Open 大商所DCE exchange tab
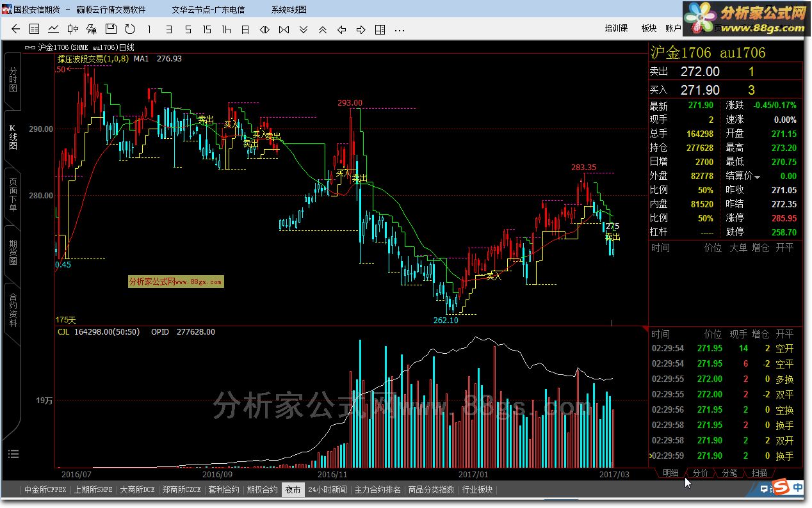This screenshot has width=812, height=508. tap(138, 489)
